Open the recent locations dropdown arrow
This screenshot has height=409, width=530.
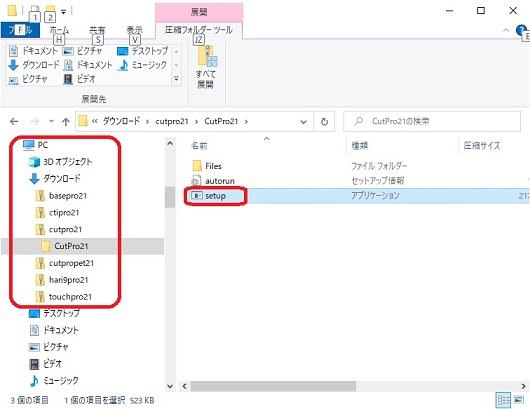click(x=51, y=121)
